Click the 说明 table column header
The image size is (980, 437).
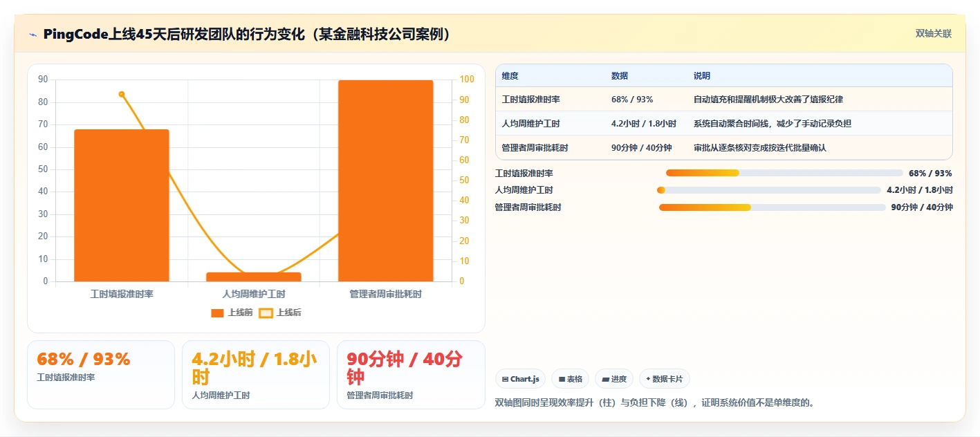[x=702, y=76]
